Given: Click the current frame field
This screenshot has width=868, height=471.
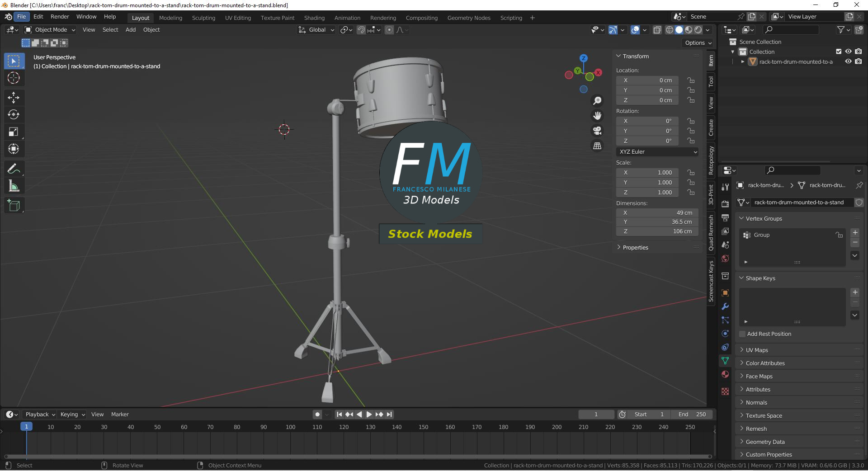Looking at the screenshot, I should tap(596, 414).
